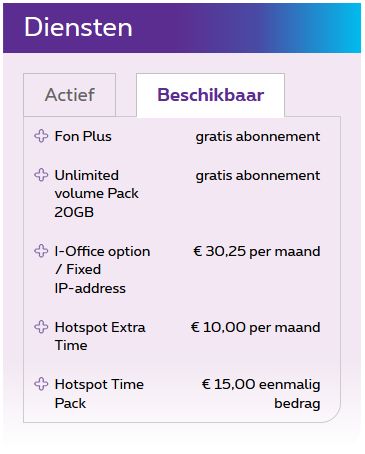
Task: Select the Beschikbaar tab
Action: [210, 95]
